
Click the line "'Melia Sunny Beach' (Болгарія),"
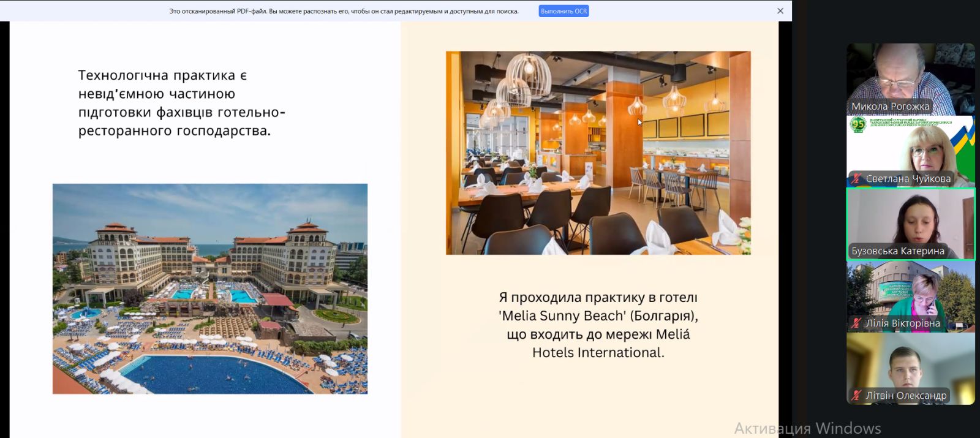tap(598, 316)
